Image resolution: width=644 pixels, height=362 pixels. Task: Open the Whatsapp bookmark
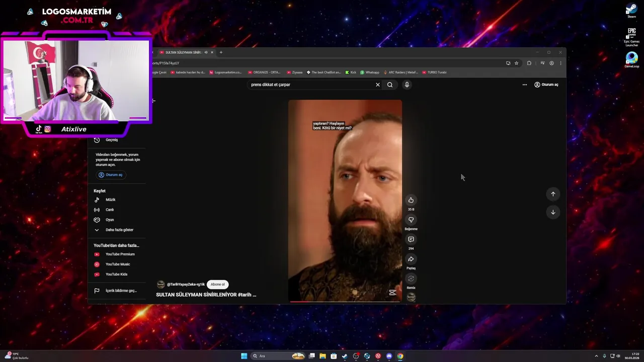[370, 72]
